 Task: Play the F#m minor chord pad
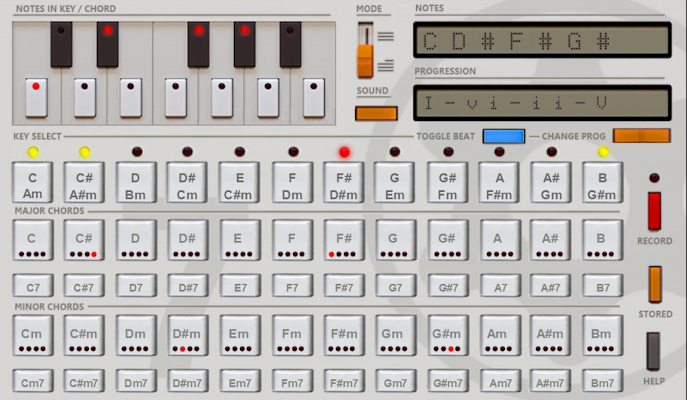tap(344, 335)
